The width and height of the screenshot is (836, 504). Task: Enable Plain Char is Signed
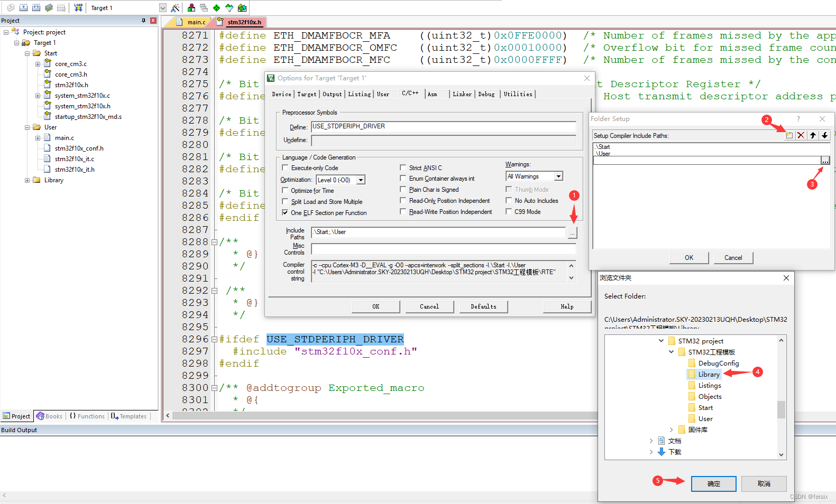point(403,189)
